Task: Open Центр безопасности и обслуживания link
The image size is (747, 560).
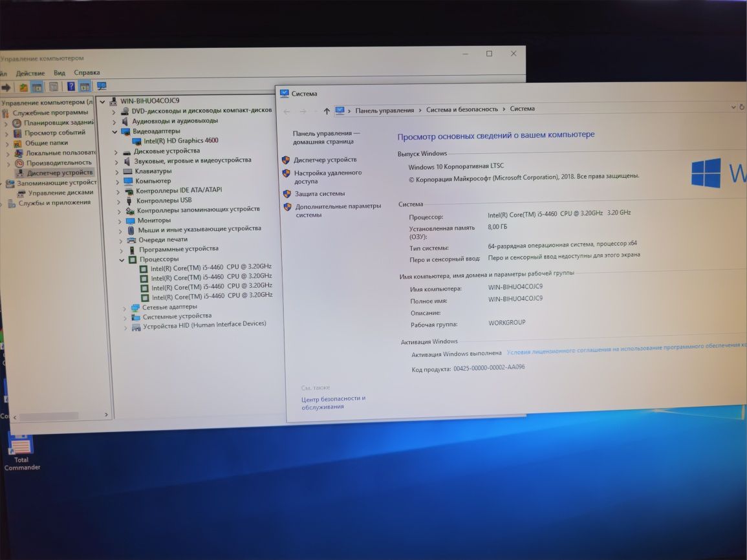Action: point(334,402)
